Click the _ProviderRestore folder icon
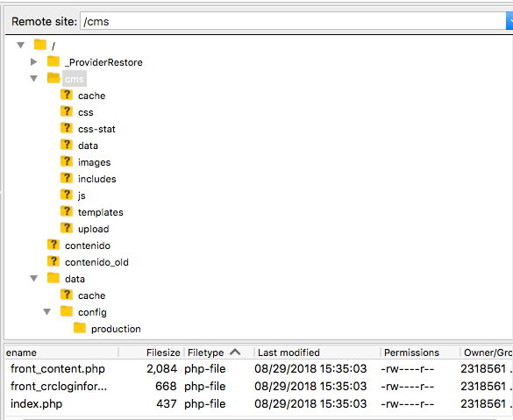 click(53, 61)
